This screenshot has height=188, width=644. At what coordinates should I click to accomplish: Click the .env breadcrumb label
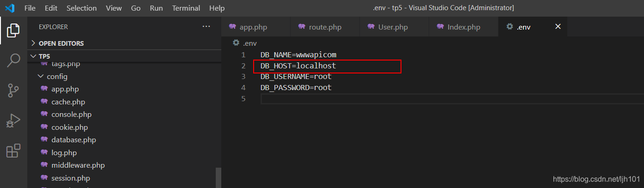[250, 43]
